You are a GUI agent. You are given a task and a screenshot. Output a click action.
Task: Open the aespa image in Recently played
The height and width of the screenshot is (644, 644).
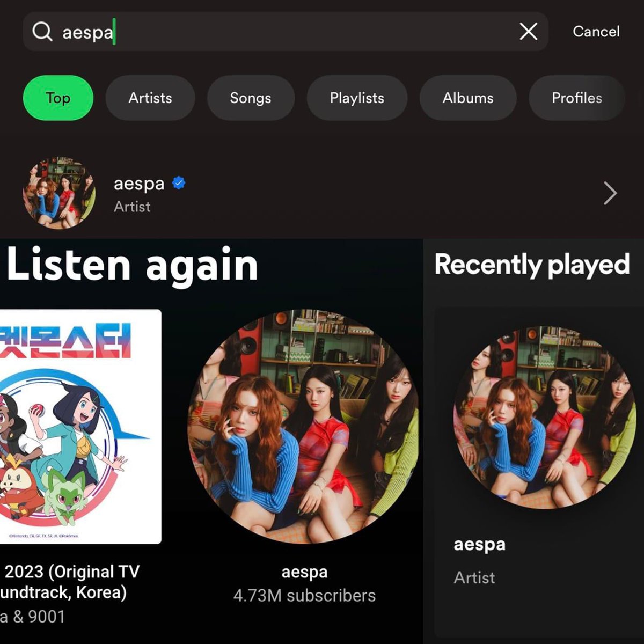pyautogui.click(x=545, y=418)
